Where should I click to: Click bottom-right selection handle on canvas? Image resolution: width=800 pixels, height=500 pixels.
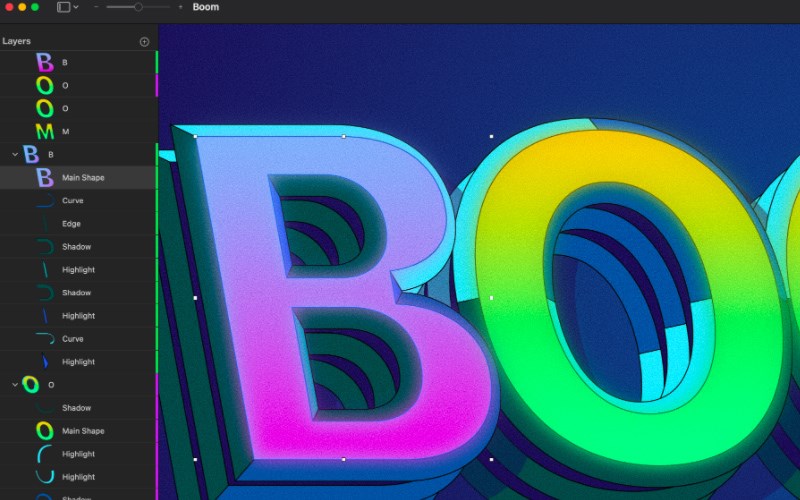pyautogui.click(x=491, y=459)
